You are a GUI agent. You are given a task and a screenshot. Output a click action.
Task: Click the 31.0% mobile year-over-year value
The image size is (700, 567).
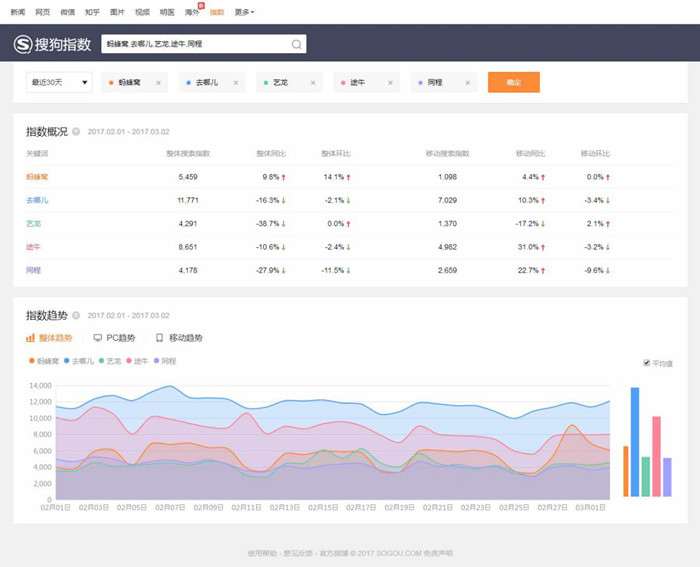tap(528, 247)
